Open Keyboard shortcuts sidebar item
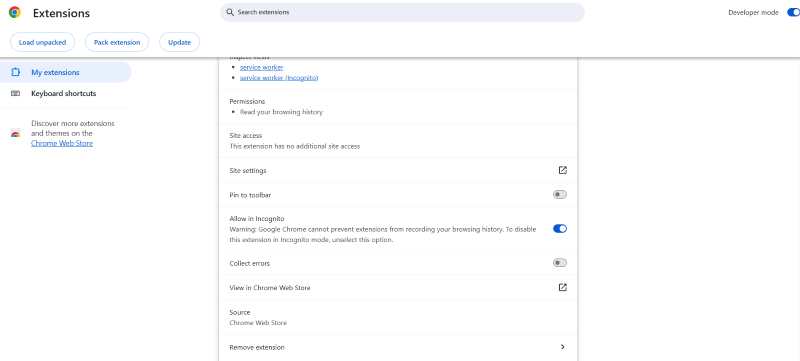The height and width of the screenshot is (361, 800). tap(65, 93)
